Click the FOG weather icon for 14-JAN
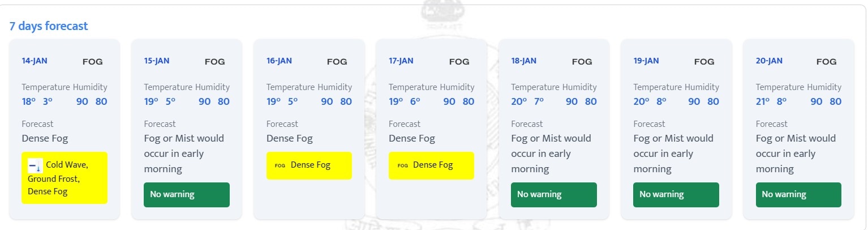 [x=93, y=62]
